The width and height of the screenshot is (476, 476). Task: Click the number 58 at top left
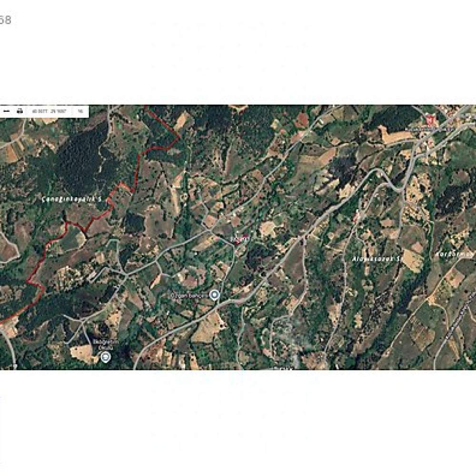(x=5, y=20)
